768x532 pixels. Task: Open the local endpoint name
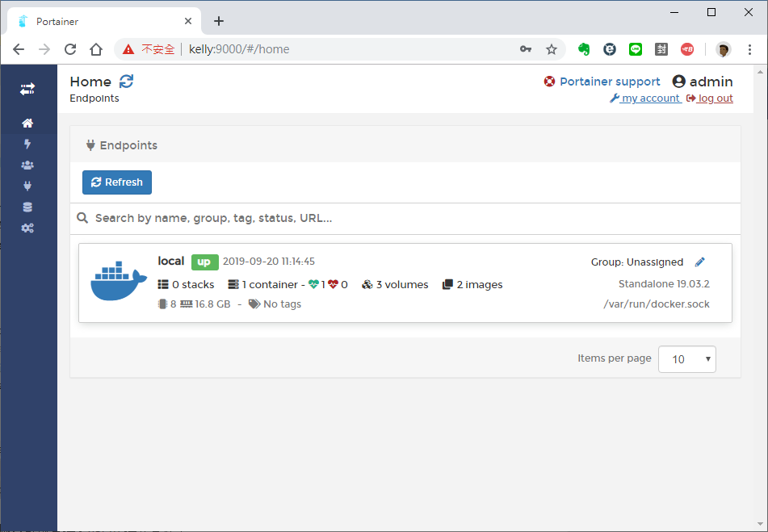171,261
